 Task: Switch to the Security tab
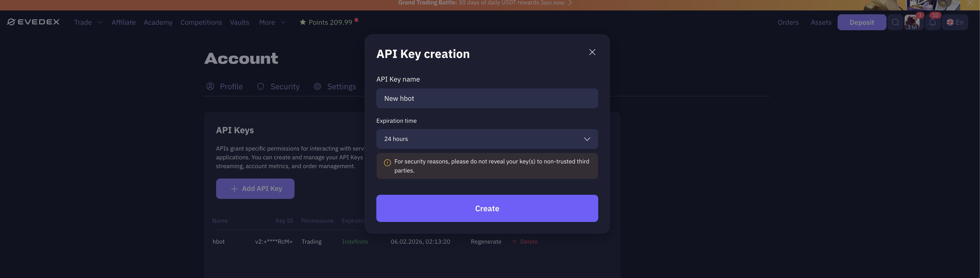pyautogui.click(x=278, y=87)
